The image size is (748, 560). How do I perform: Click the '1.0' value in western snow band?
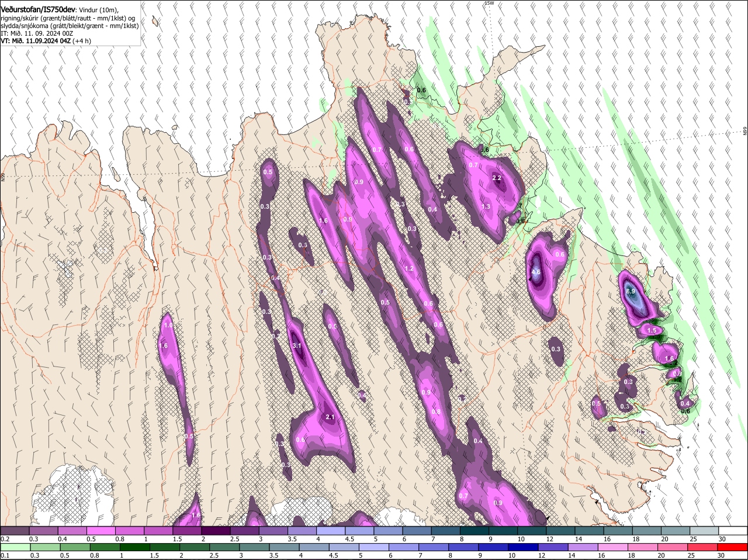pos(168,325)
